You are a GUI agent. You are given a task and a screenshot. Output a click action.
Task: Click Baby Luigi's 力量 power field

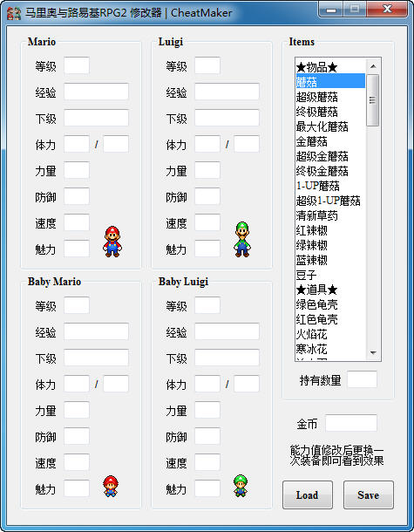(x=207, y=410)
